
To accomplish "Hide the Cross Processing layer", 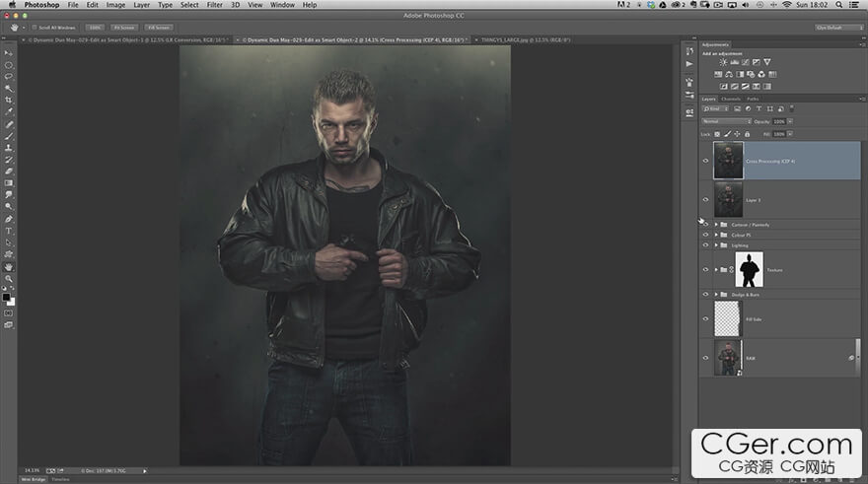I will point(705,161).
